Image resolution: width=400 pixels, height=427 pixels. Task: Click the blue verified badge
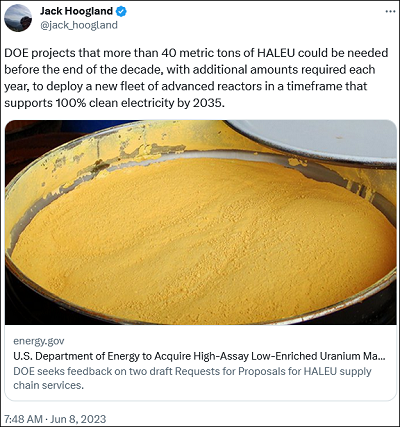[121, 12]
